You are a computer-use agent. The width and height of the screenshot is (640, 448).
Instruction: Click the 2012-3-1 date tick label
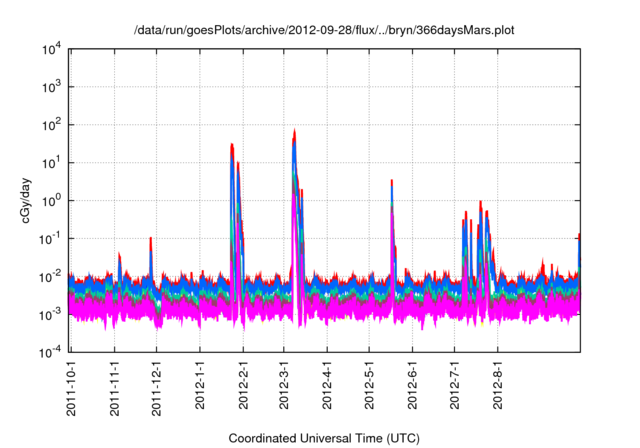pyautogui.click(x=283, y=388)
